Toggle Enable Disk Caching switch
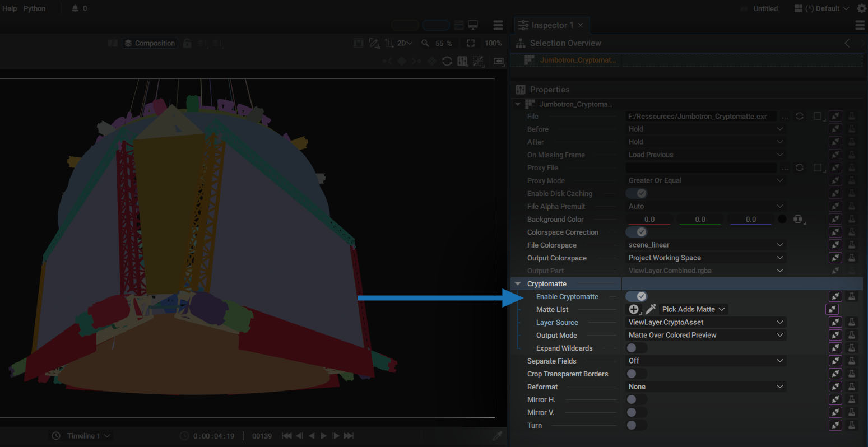Viewport: 868px width, 447px height. (x=637, y=193)
